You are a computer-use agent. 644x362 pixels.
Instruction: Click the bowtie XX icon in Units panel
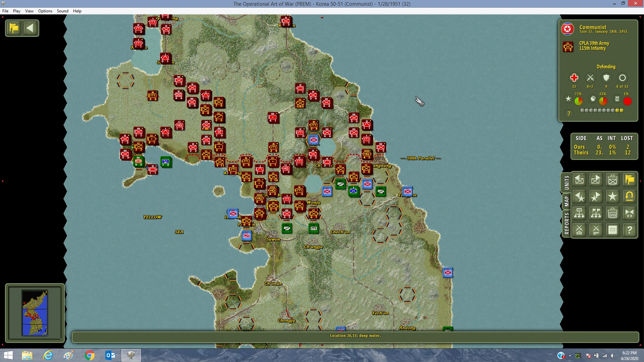[x=630, y=213]
